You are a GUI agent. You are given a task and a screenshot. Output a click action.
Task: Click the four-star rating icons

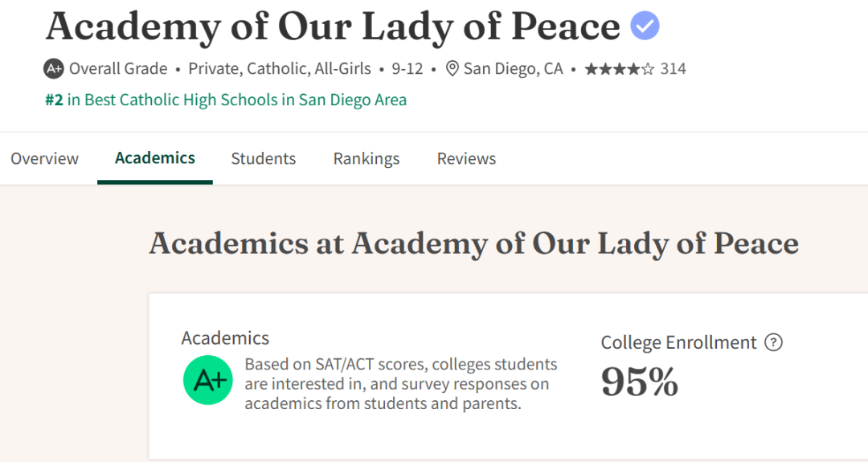point(619,69)
